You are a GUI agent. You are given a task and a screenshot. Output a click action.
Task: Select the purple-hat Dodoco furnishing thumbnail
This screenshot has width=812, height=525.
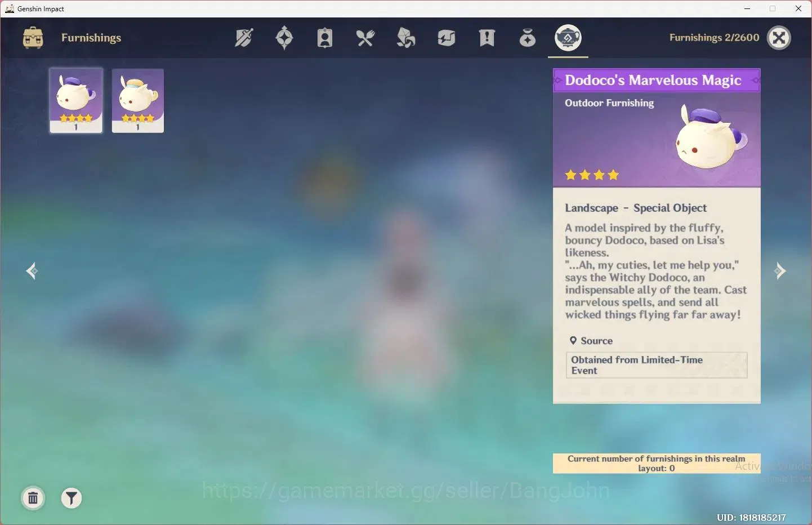[76, 100]
